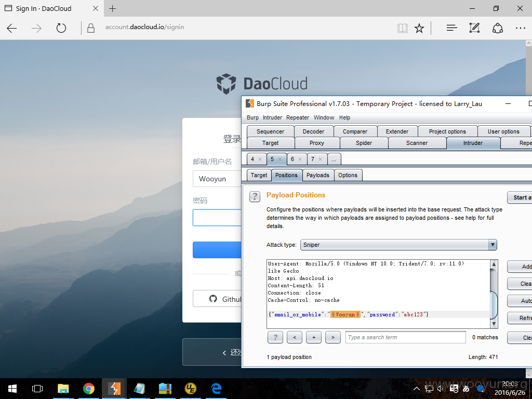The width and height of the screenshot is (532, 399).
Task: Click the volume tray icon
Action: (441, 389)
